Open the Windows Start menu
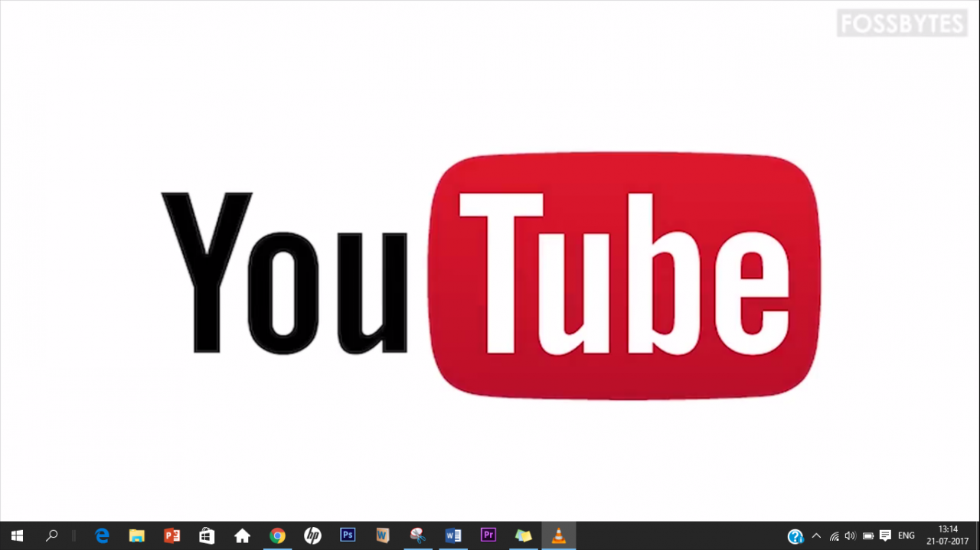This screenshot has height=550, width=980. 17,535
